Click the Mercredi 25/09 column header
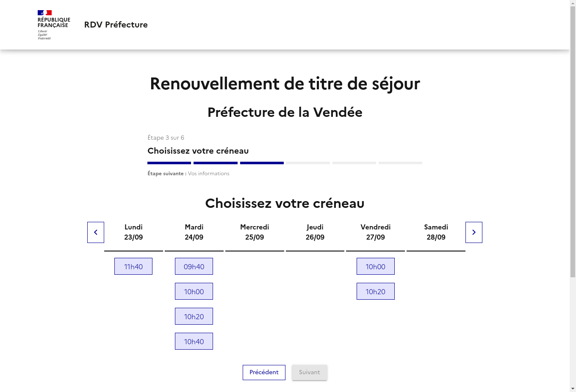The width and height of the screenshot is (576, 392). coord(255,232)
